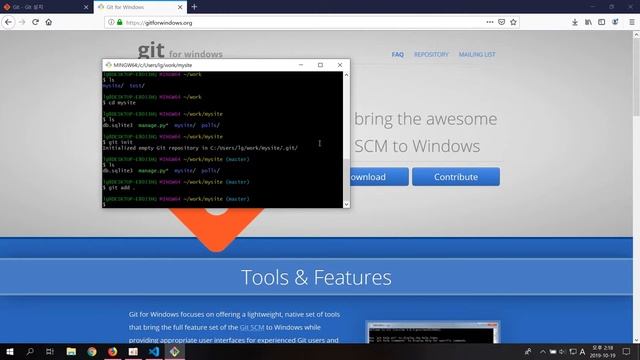Click the network tray icon
Screen dimensions: 640x360
(x=573, y=351)
